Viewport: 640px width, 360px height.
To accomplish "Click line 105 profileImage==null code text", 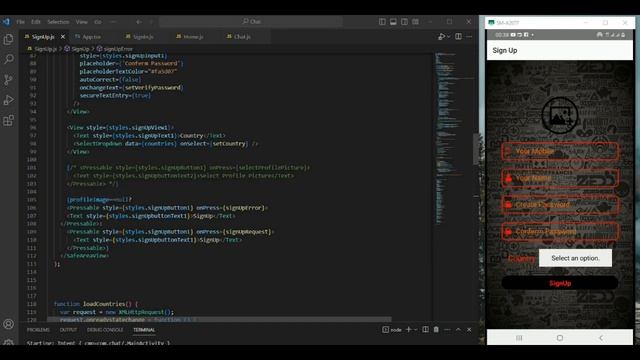I will (x=99, y=200).
